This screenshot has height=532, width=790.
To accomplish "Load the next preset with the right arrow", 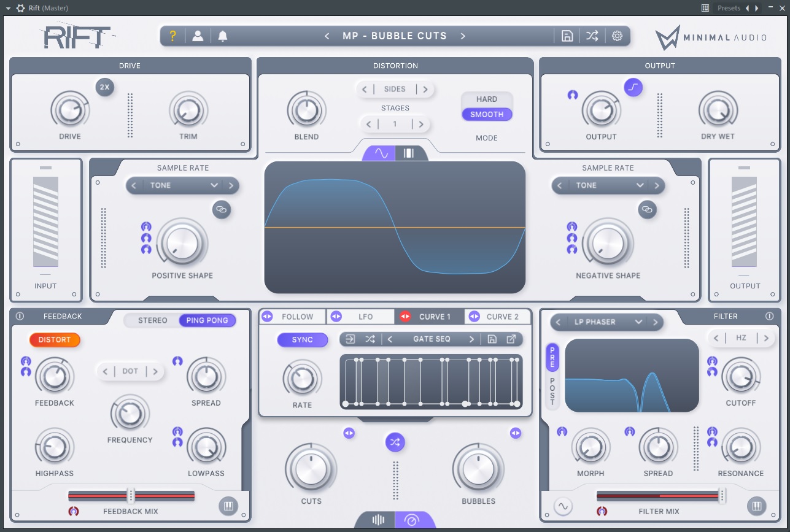I will click(463, 36).
